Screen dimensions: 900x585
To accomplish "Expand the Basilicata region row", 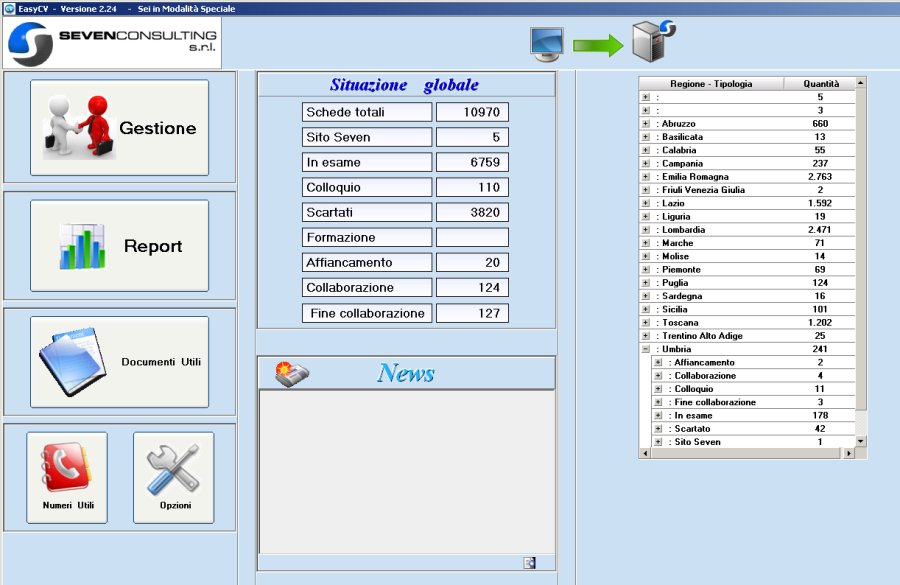I will tap(646, 137).
